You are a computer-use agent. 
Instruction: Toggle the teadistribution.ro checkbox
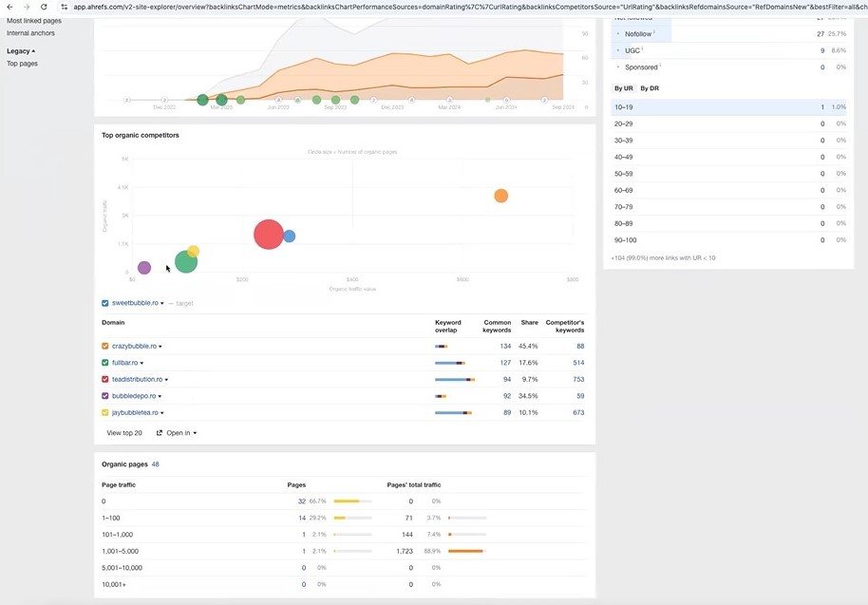(x=105, y=379)
